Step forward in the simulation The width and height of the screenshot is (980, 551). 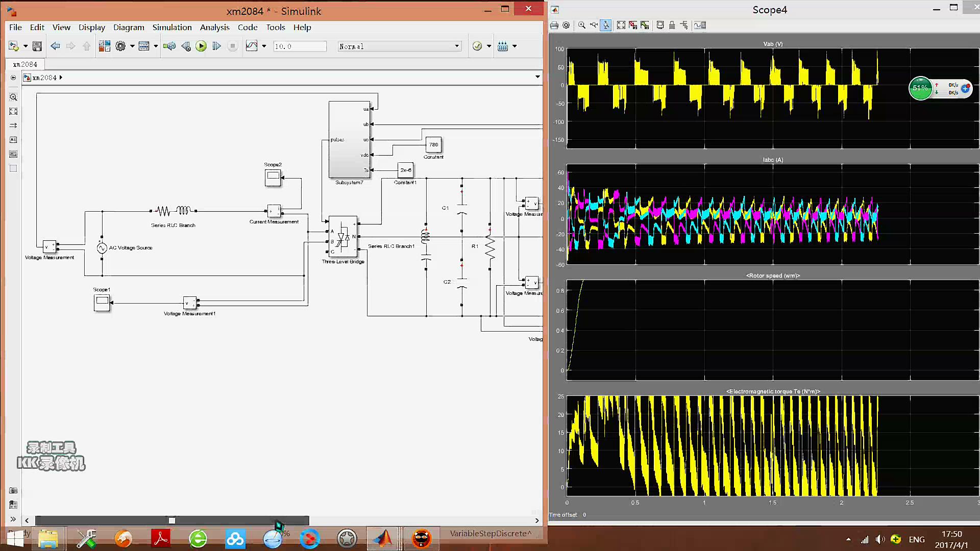pos(216,46)
